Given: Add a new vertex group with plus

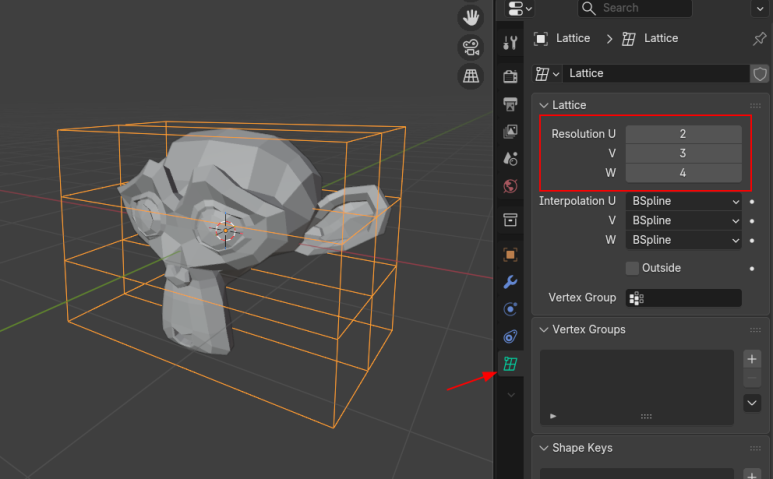Looking at the screenshot, I should point(752,359).
